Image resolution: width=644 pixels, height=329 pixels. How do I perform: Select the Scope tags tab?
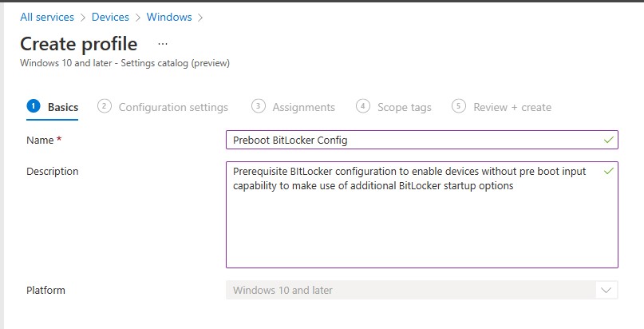coord(405,107)
